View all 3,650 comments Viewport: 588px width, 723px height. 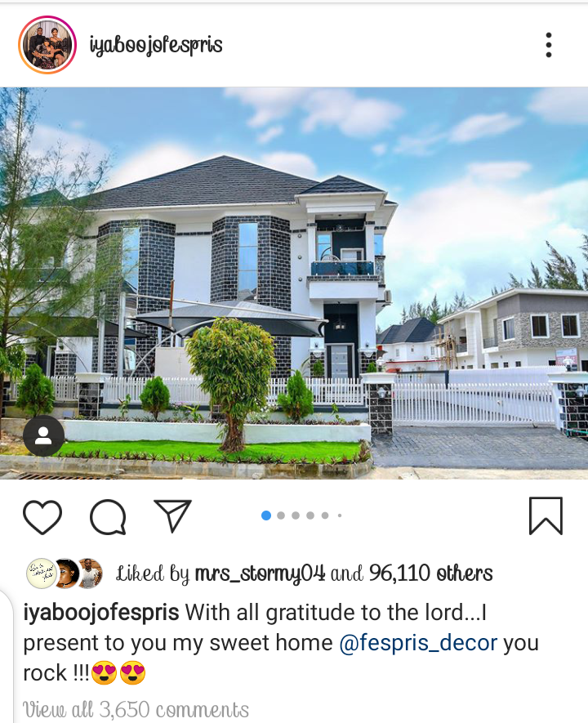tap(136, 710)
